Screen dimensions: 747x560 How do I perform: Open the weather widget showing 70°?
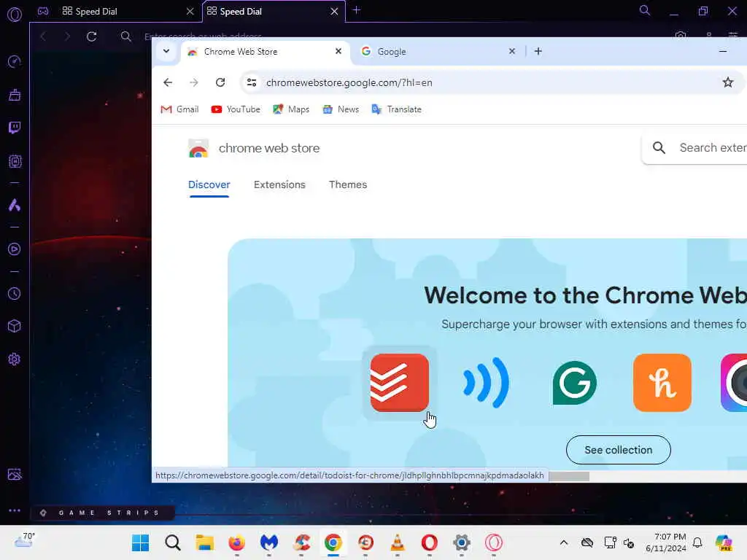coord(24,540)
